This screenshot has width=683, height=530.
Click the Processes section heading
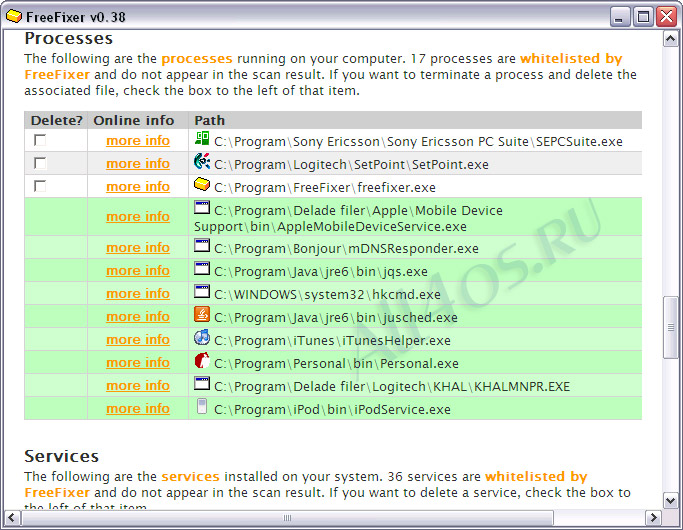point(68,39)
